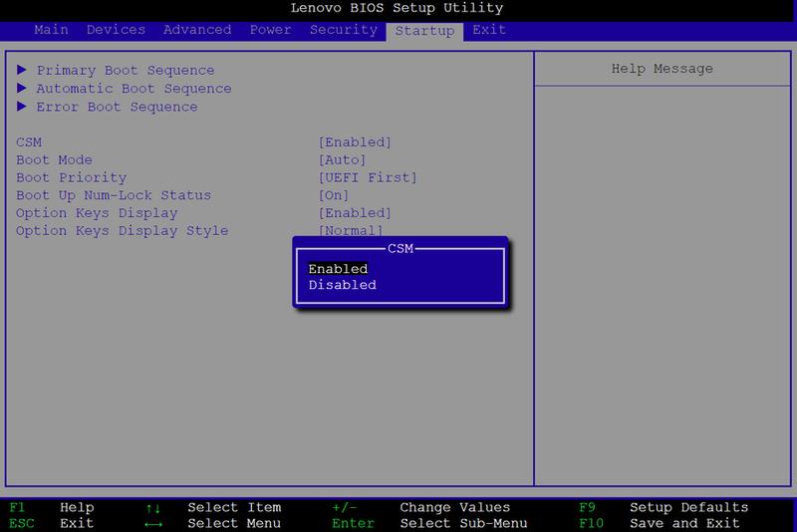
Task: Open the Main tab
Action: pyautogui.click(x=51, y=30)
